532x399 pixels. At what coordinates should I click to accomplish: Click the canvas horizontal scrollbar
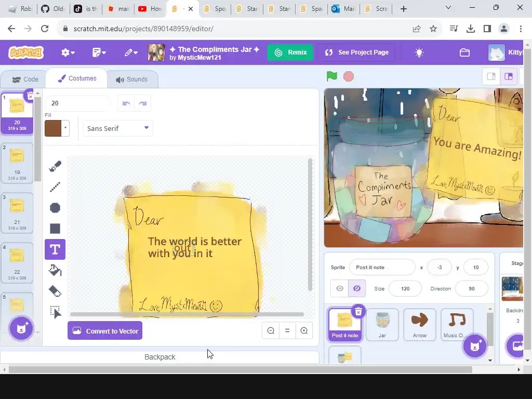(x=187, y=314)
